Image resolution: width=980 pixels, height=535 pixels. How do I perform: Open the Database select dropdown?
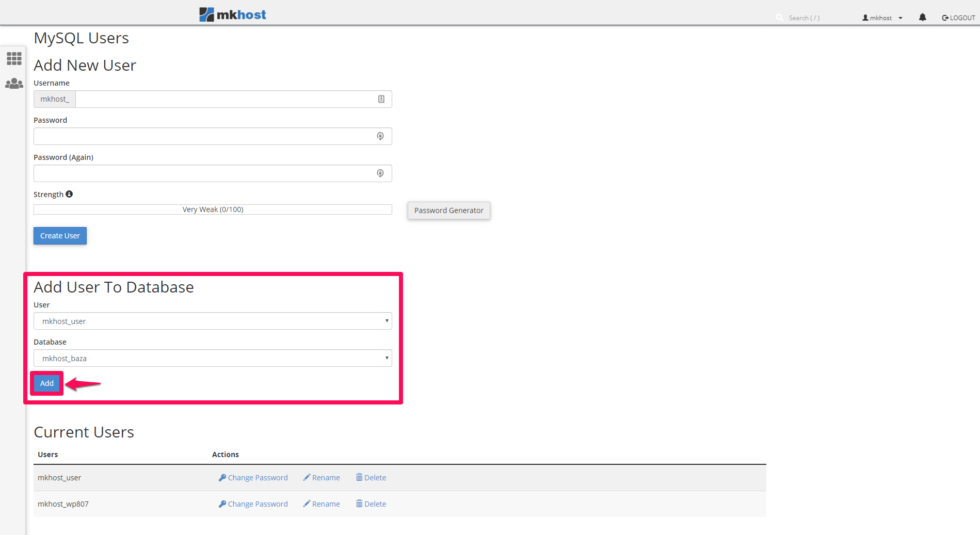tap(213, 358)
